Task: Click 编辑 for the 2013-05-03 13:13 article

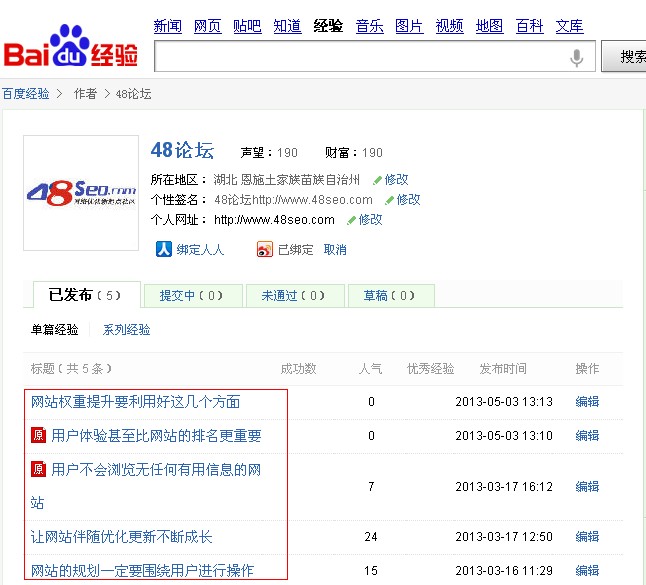Action: [587, 402]
